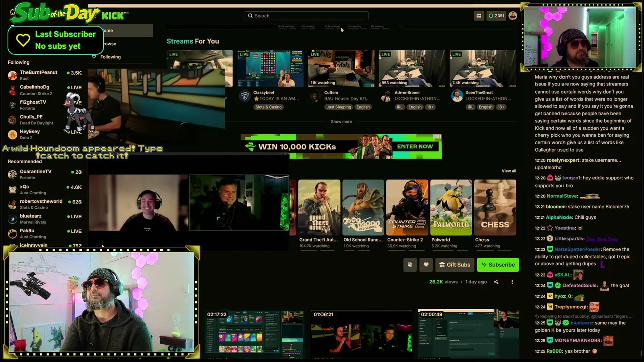
Task: Open QuarantineTV avatar in Recommended list
Action: click(12, 174)
